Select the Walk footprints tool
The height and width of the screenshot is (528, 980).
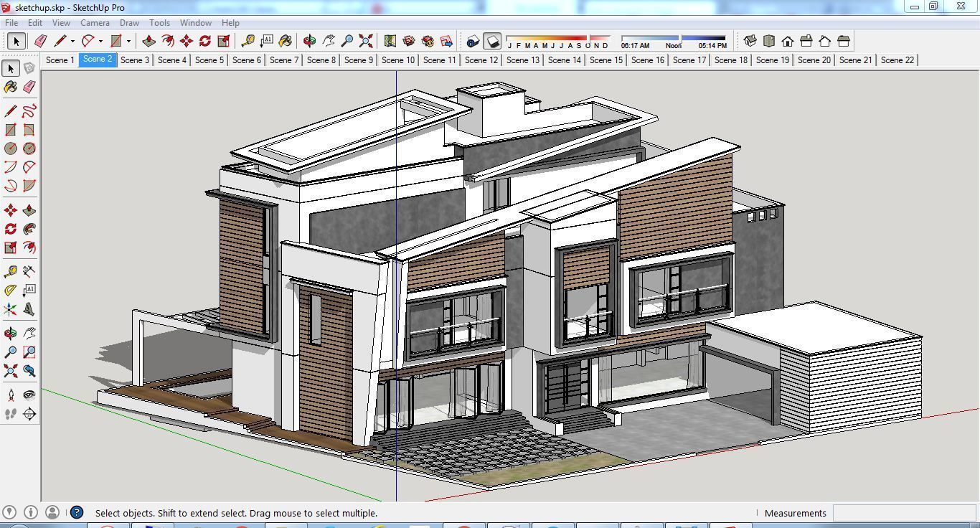coord(10,414)
